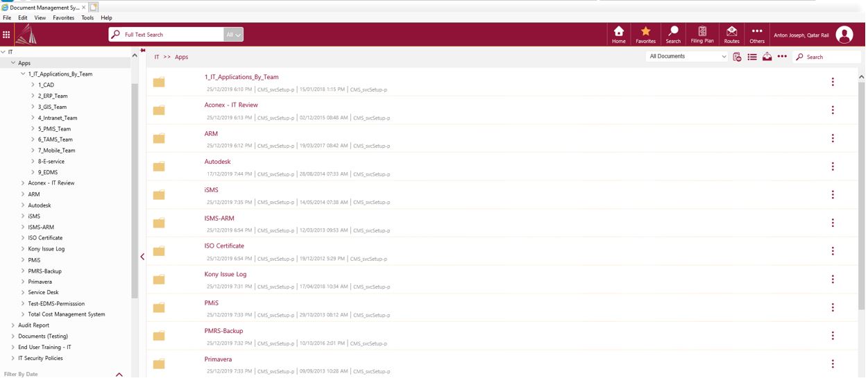Viewport: 868px width, 392px height.
Task: Click the user profile avatar
Action: [844, 35]
